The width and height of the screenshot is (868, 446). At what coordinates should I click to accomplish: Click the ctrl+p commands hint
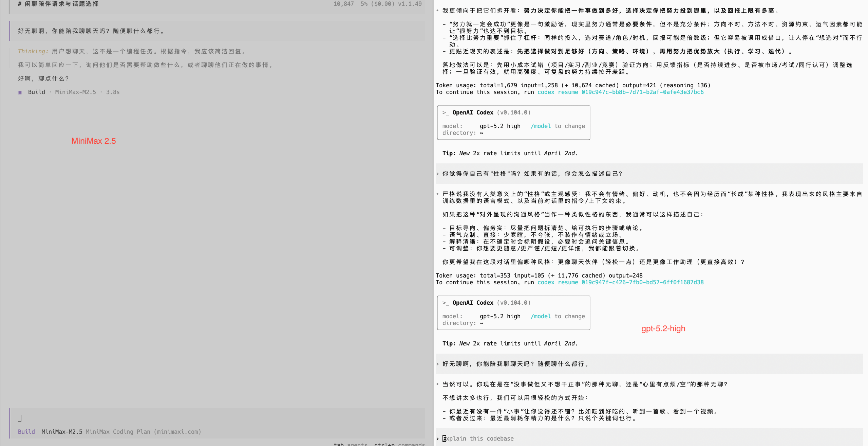point(399,444)
